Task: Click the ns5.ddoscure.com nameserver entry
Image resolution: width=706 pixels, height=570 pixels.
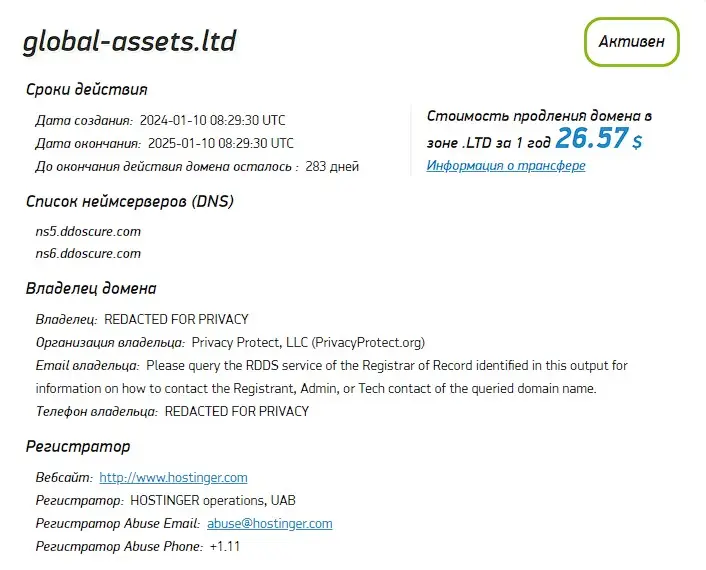Action: [88, 231]
